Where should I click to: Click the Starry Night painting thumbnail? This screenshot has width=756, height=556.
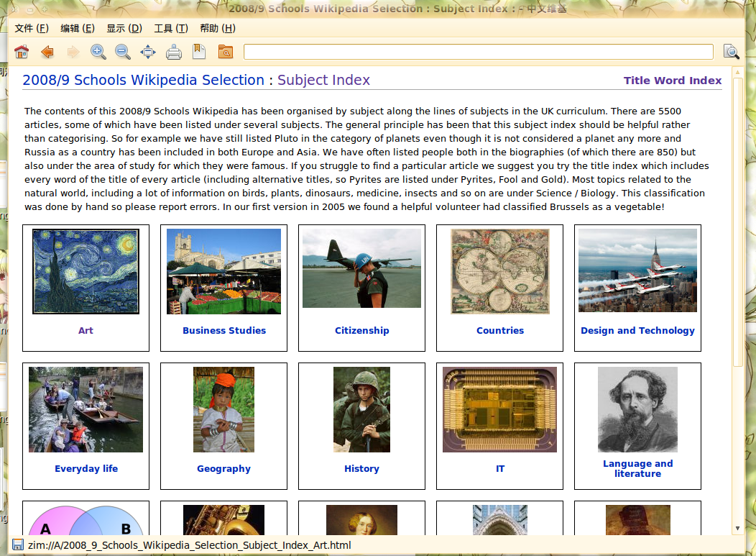coord(86,271)
